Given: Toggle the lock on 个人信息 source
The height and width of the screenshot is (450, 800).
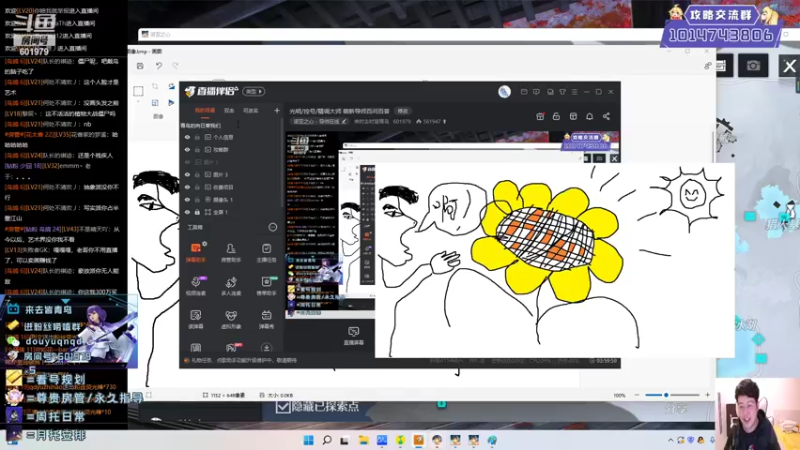Looking at the screenshot, I should coord(197,137).
